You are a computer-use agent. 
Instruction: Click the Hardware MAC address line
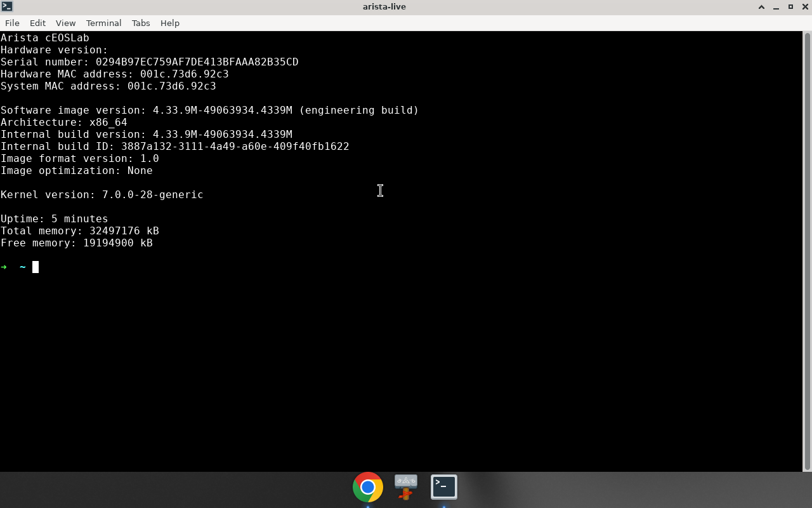pyautogui.click(x=115, y=74)
